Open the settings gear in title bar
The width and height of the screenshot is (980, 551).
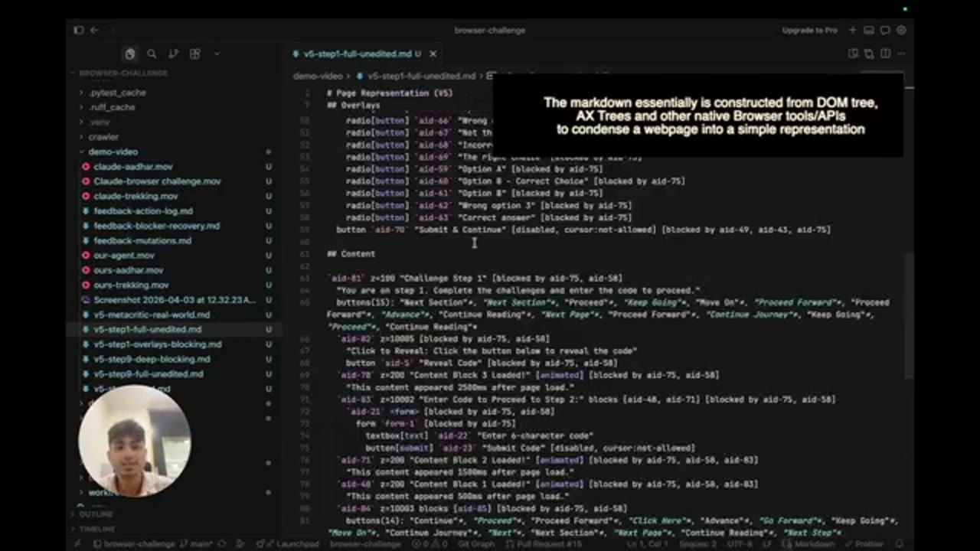901,31
